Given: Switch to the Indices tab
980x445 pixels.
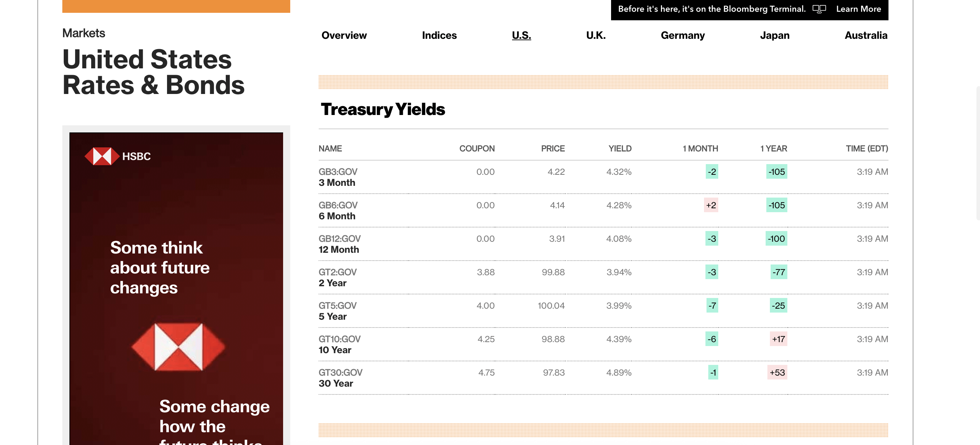Looking at the screenshot, I should click(439, 35).
